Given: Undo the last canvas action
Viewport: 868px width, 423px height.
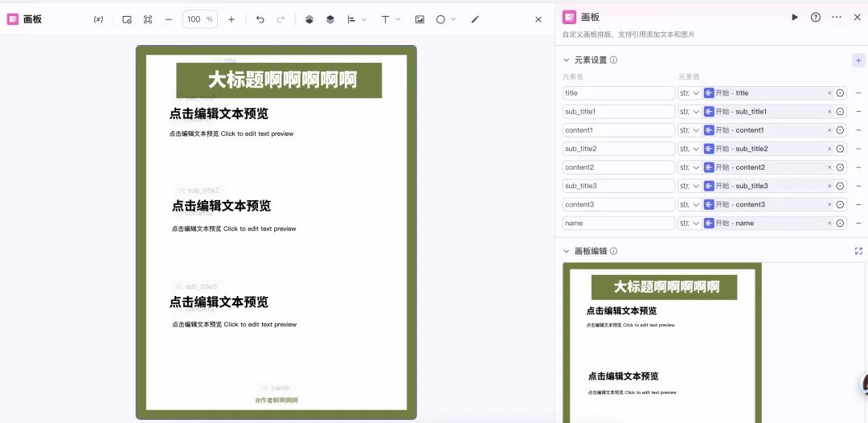Looking at the screenshot, I should click(x=260, y=19).
